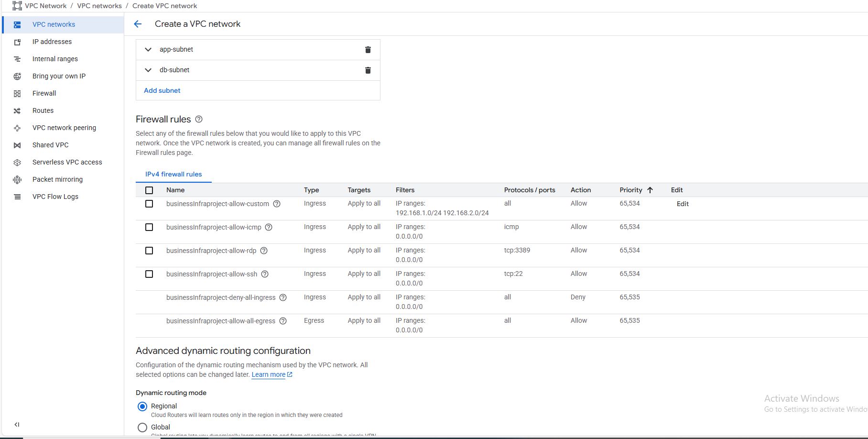The height and width of the screenshot is (439, 868).
Task: Show help for businessInfraproject-allow-ssh rule
Action: click(265, 274)
